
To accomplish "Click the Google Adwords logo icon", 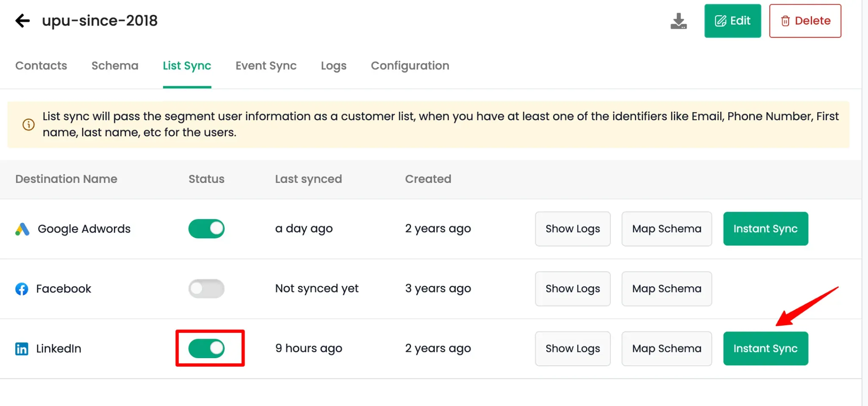I will (22, 229).
